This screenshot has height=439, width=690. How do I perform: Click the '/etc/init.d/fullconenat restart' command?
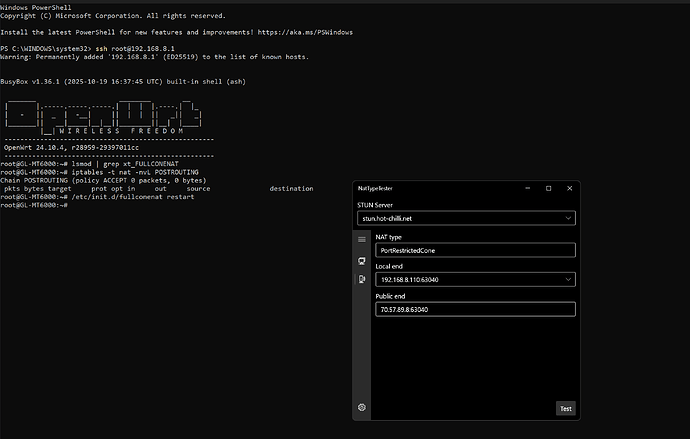pyautogui.click(x=132, y=197)
